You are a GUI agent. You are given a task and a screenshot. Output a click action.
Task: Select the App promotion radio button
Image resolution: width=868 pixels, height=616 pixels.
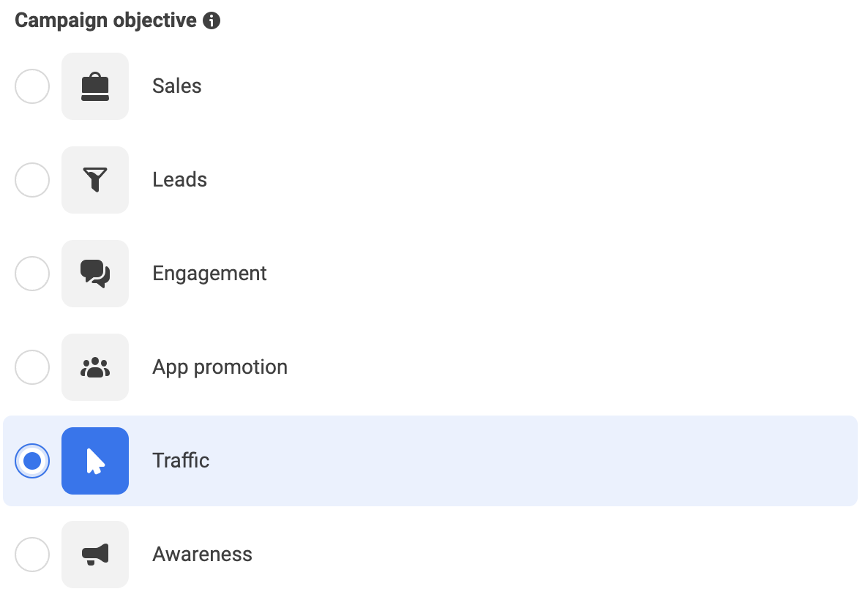tap(32, 367)
